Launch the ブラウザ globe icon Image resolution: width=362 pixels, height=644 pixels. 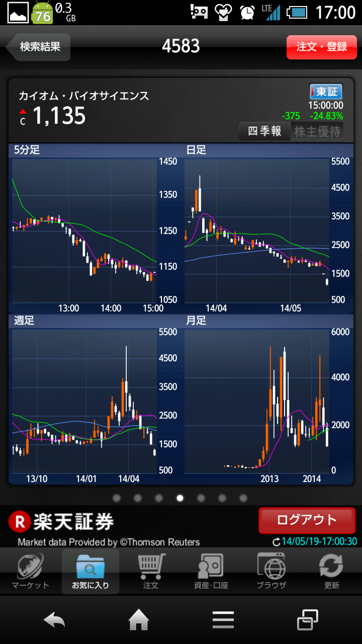271,567
